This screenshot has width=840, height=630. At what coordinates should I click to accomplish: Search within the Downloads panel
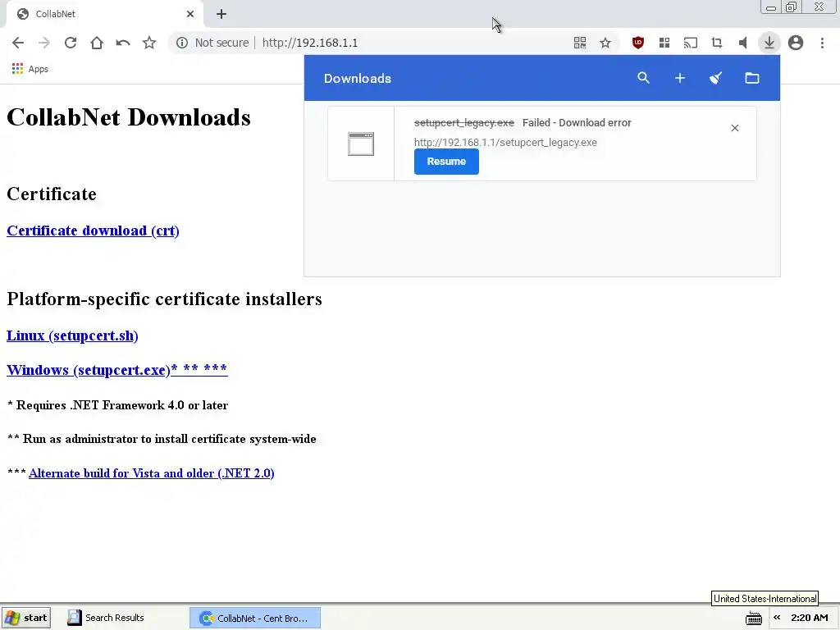click(x=643, y=78)
